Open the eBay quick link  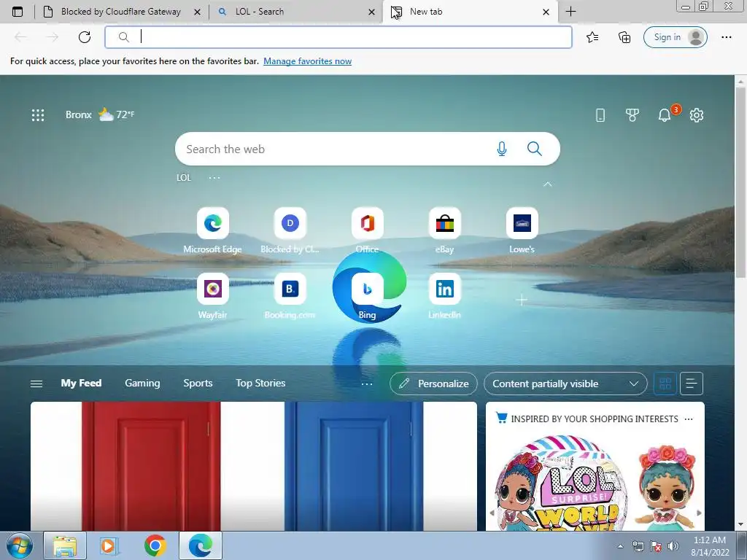tap(444, 230)
